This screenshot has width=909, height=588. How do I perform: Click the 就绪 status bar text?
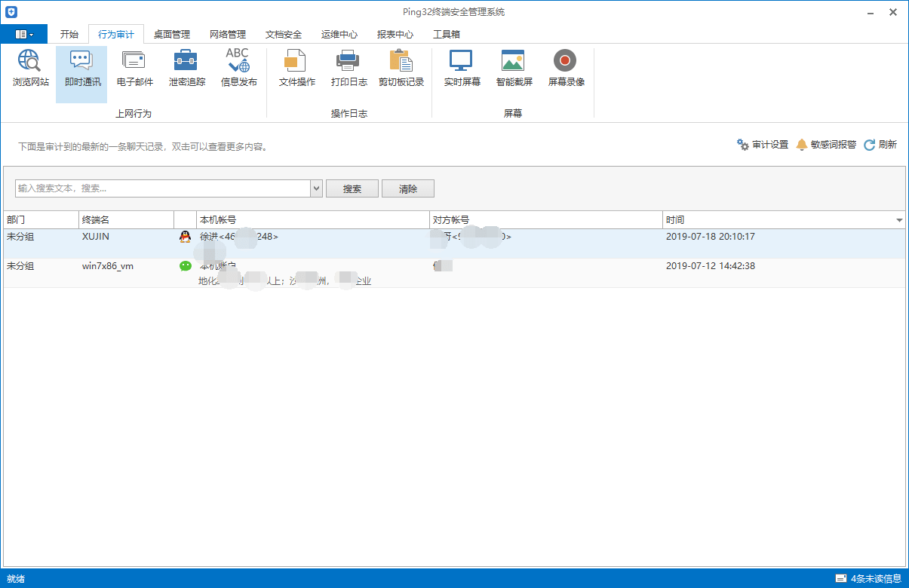[16, 579]
